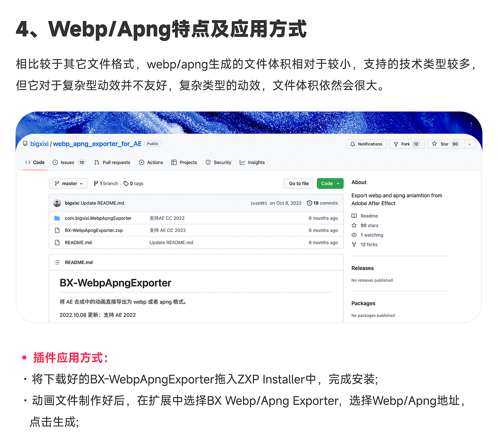Click the blue folder icon for com.bigxixi.WebpApngExporter
This screenshot has height=448, width=498.
click(x=57, y=218)
